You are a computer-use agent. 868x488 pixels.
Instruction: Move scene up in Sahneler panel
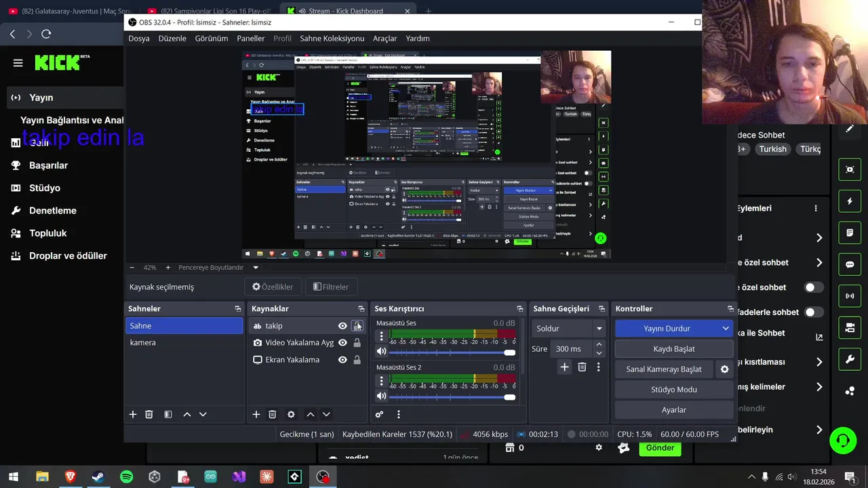coord(187,414)
